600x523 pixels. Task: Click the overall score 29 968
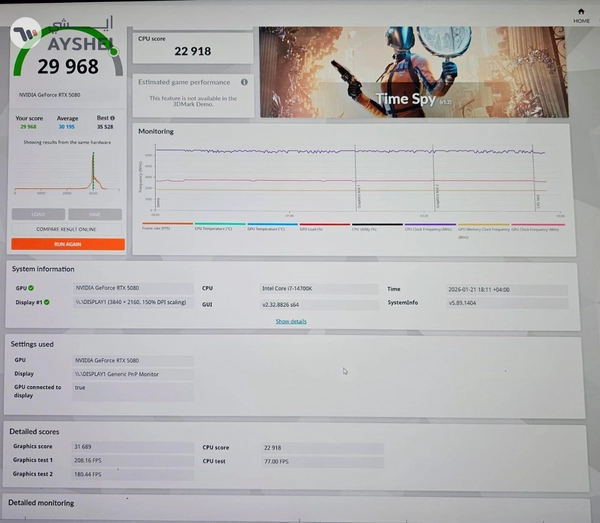[68, 67]
